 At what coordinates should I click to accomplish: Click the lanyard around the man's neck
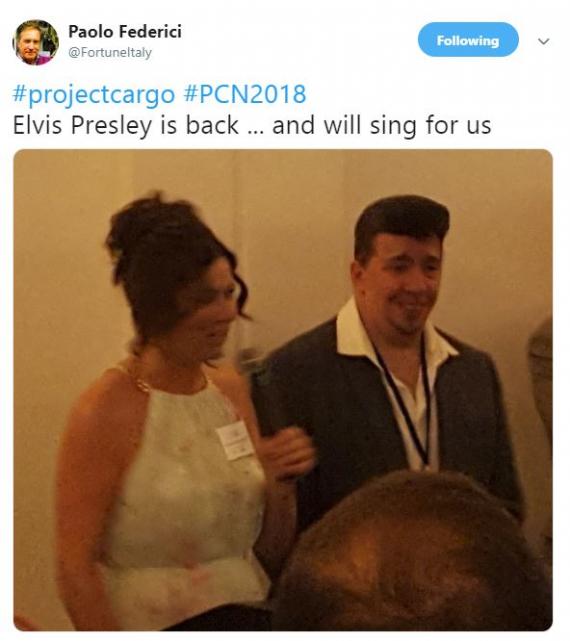[405, 405]
